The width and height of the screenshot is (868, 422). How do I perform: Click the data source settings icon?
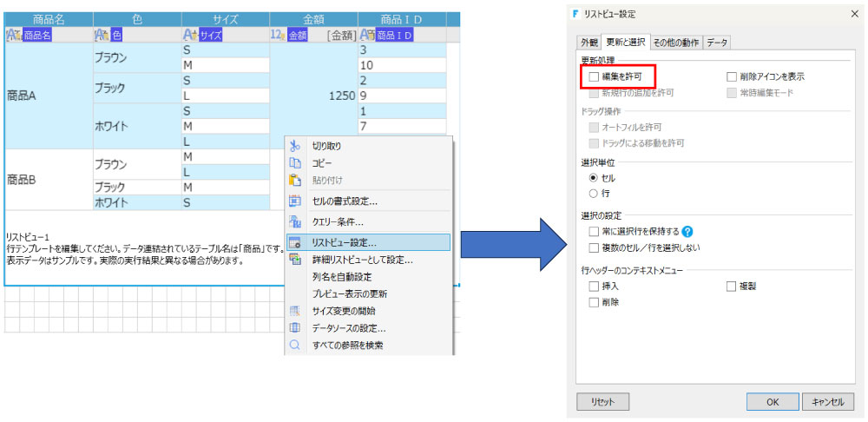click(294, 327)
